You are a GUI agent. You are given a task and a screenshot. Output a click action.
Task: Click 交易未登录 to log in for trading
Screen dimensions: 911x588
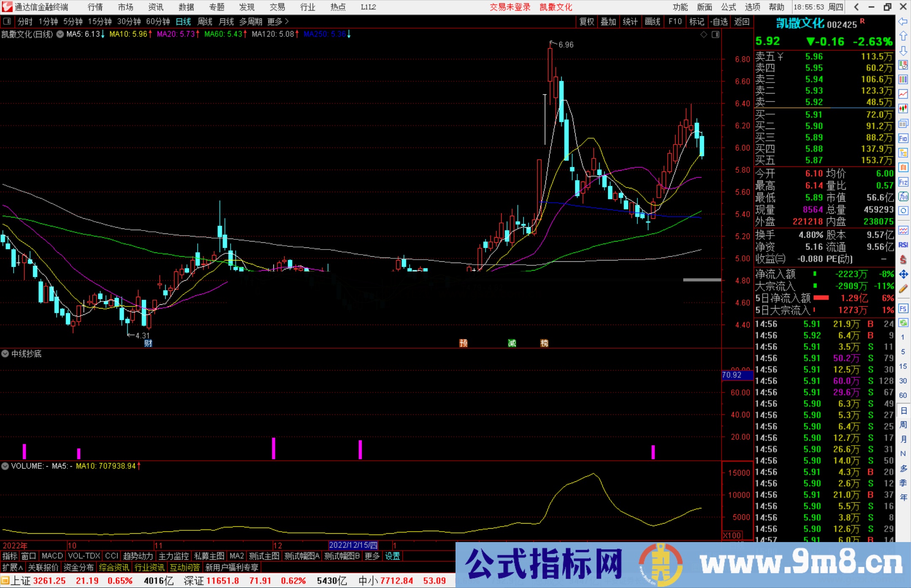click(x=510, y=7)
